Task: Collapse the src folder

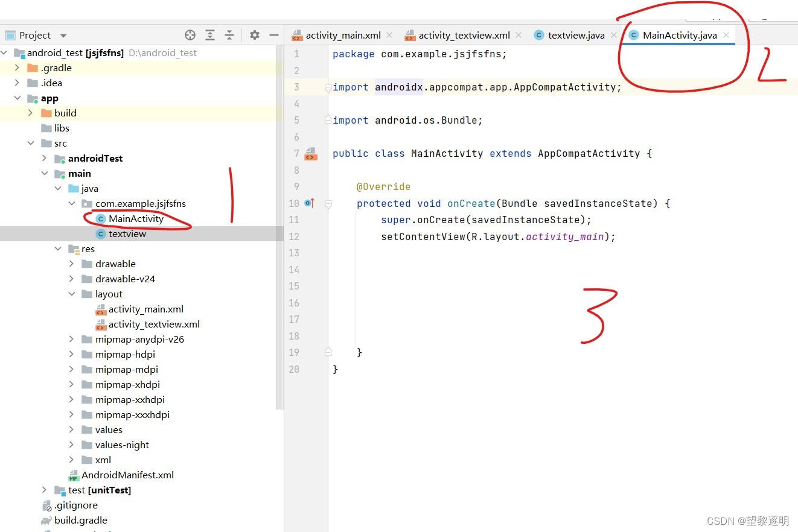Action: tap(31, 144)
